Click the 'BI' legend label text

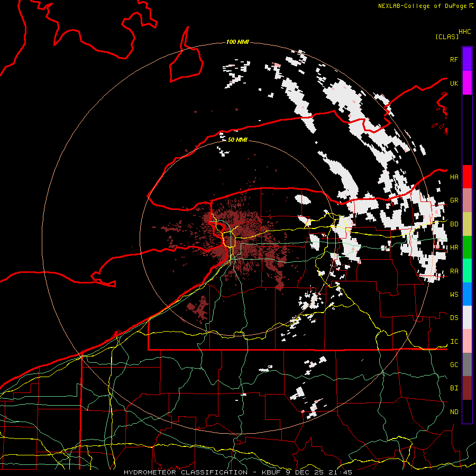(x=454, y=388)
